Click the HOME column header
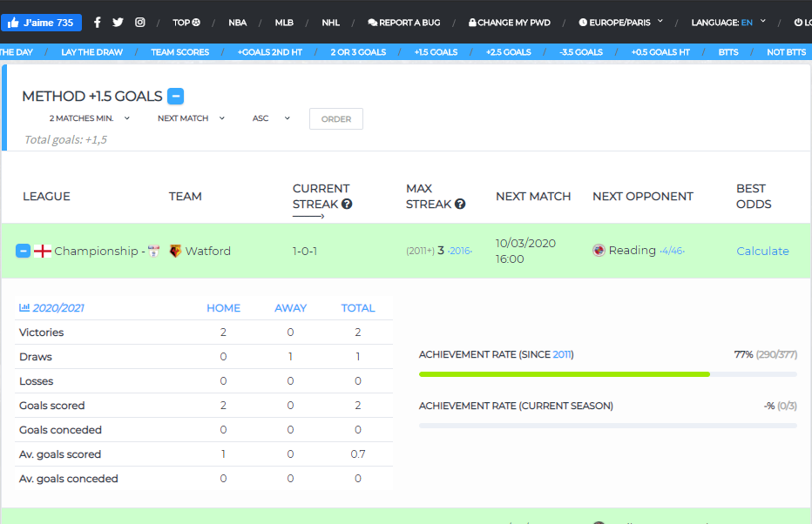Screen dimensions: 812x524 click(x=223, y=308)
